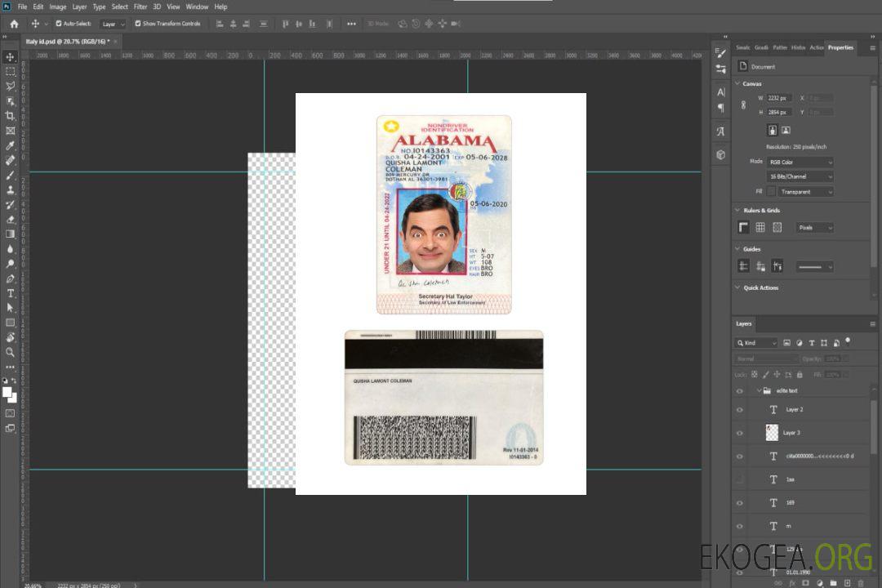This screenshot has width=882, height=588.
Task: Select the Eyedropper tool
Action: 10,145
